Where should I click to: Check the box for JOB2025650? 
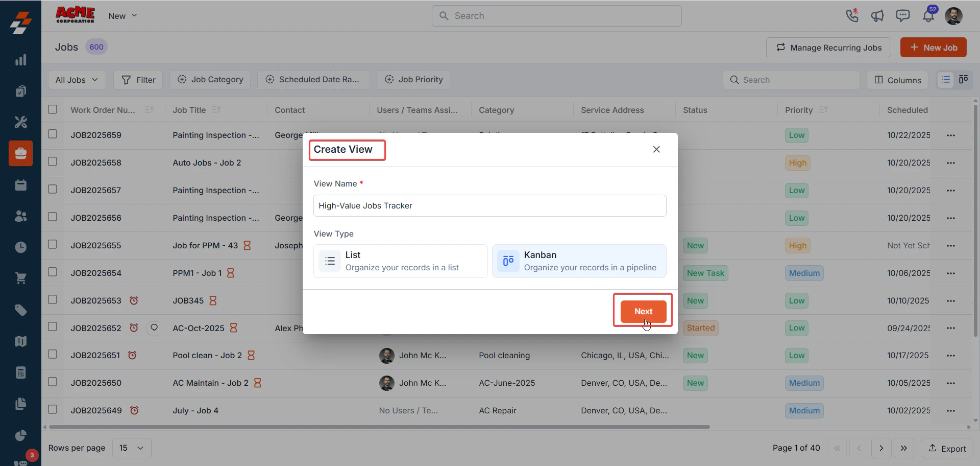tap(53, 382)
